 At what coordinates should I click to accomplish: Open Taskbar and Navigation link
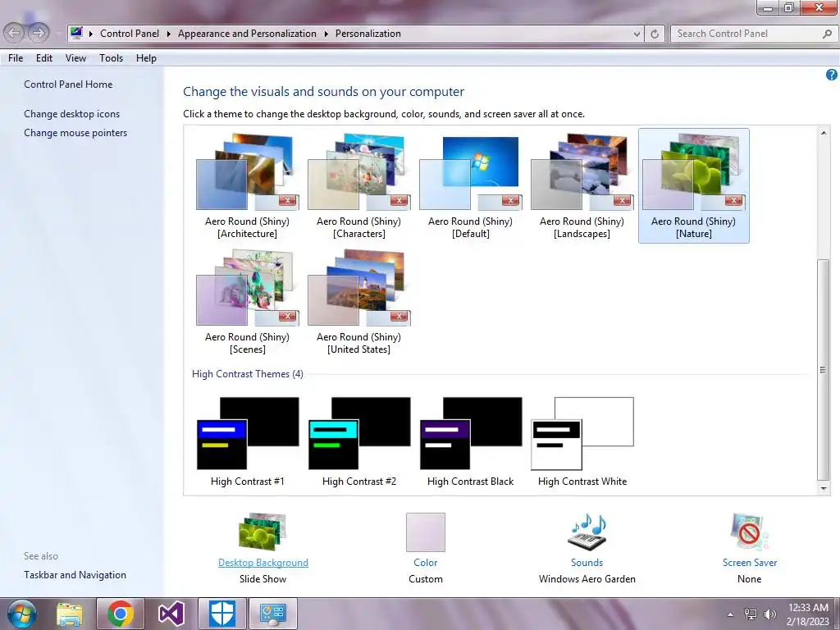(x=75, y=575)
